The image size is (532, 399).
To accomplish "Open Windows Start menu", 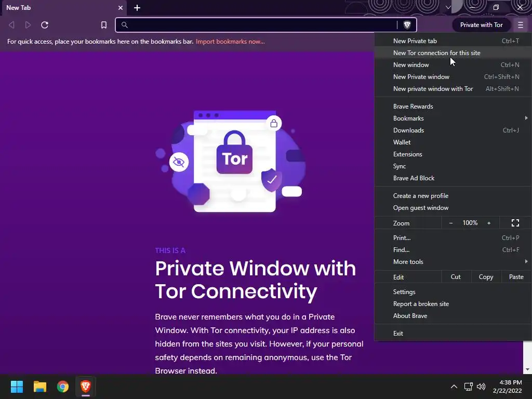I will point(17,387).
